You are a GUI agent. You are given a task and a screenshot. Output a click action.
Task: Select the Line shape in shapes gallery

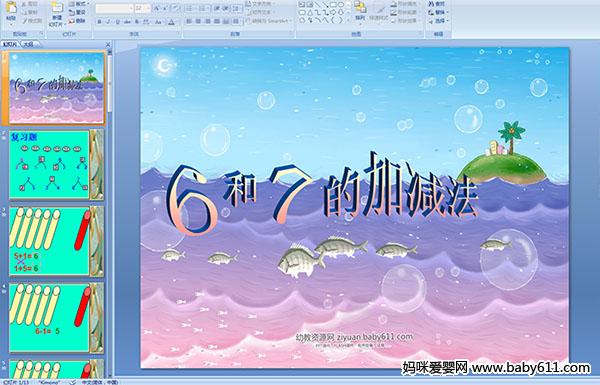[x=318, y=5]
